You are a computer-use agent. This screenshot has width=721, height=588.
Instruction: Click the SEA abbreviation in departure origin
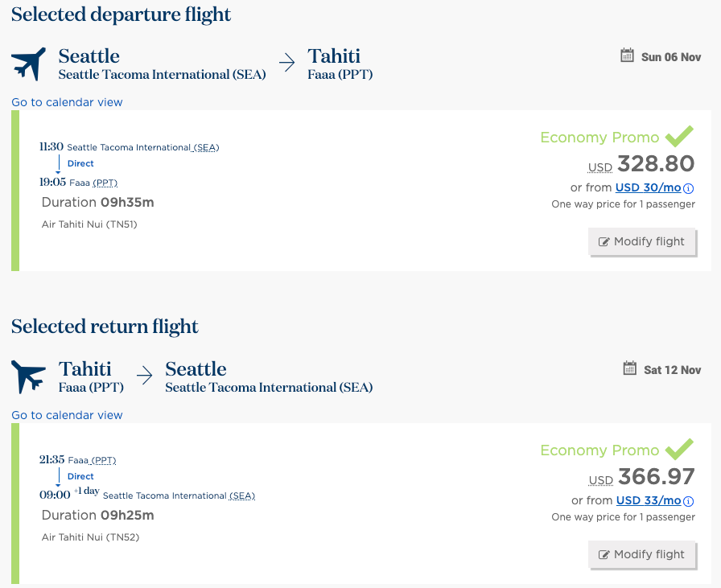click(x=206, y=147)
